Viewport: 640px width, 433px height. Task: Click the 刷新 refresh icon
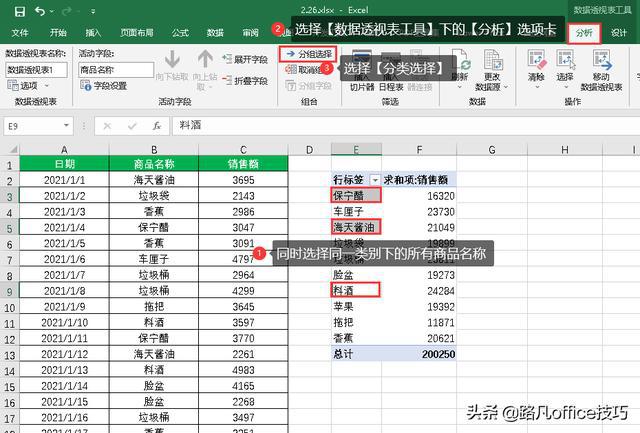coord(460,60)
